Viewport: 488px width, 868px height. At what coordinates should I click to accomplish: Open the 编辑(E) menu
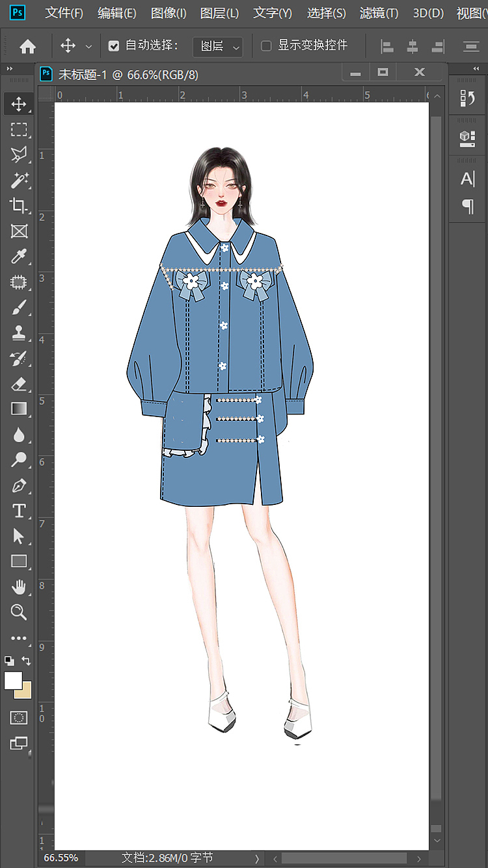tap(117, 13)
